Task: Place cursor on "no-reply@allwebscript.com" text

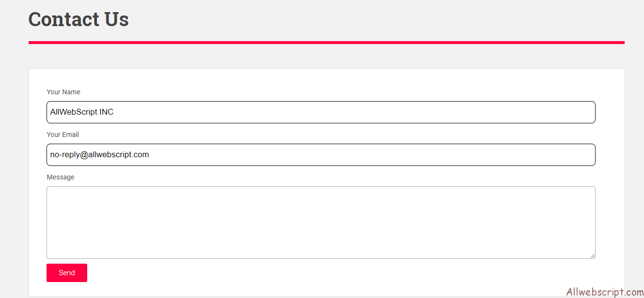Action: pos(100,155)
